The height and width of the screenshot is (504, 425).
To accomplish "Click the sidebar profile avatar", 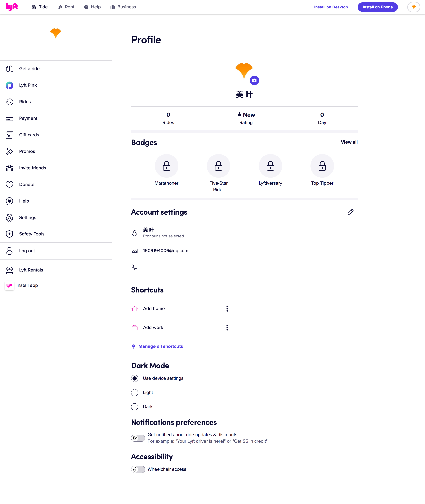I will coord(56,33).
